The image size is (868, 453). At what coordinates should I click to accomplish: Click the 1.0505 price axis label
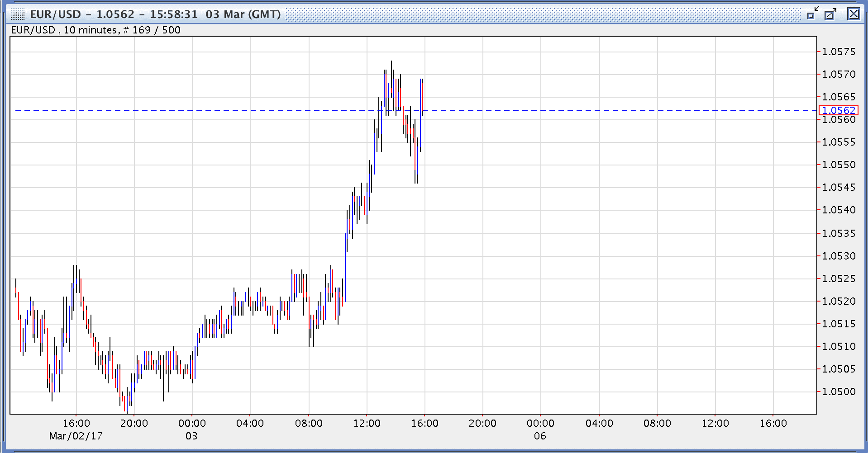pos(839,369)
